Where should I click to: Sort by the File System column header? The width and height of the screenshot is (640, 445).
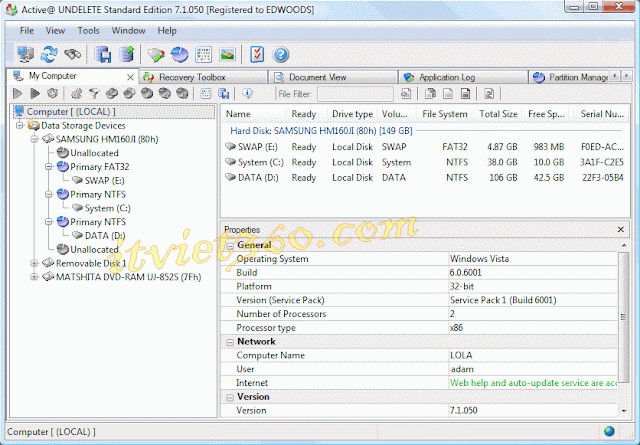[x=445, y=114]
